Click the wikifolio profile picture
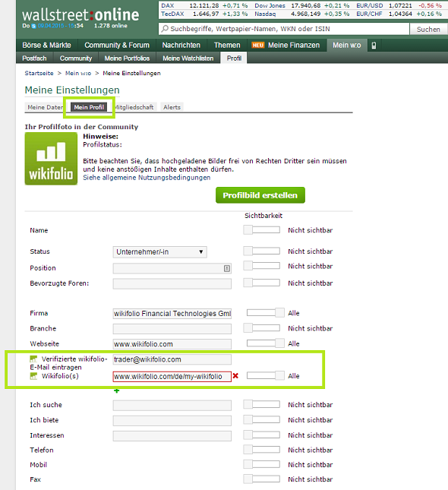Viewport: 448px width, 490px height. pyautogui.click(x=51, y=159)
